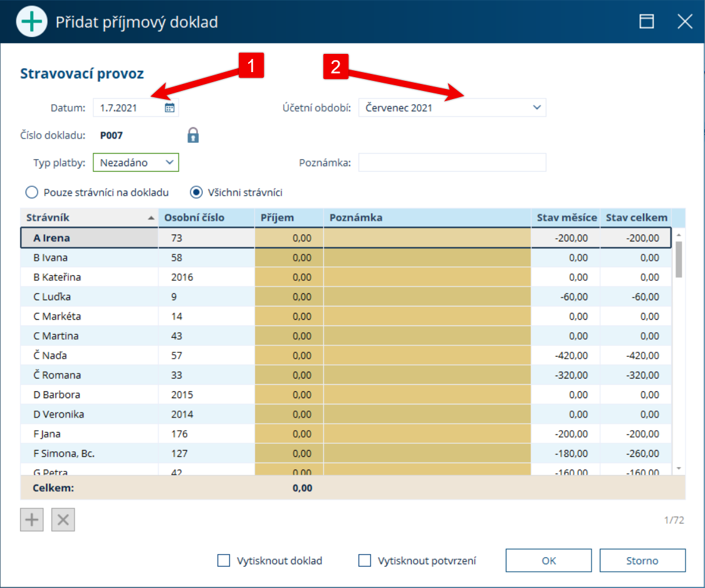Select the row D Veronika
705x588 pixels.
[x=346, y=414]
